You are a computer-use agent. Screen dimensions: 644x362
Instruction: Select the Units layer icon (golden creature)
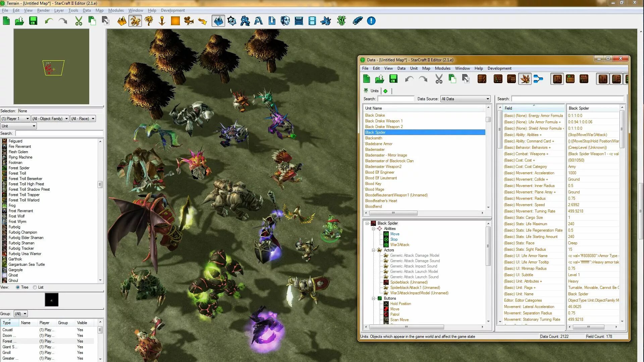(x=135, y=21)
